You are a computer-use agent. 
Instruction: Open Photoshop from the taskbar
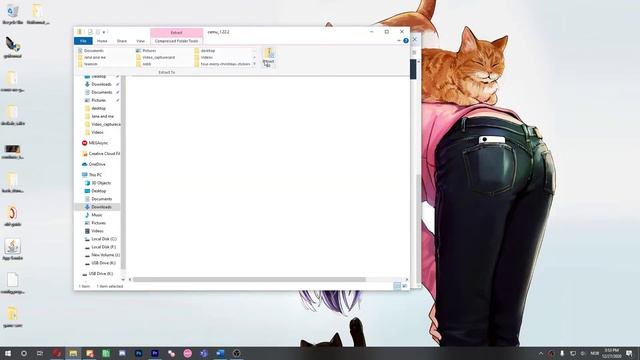(x=138, y=353)
